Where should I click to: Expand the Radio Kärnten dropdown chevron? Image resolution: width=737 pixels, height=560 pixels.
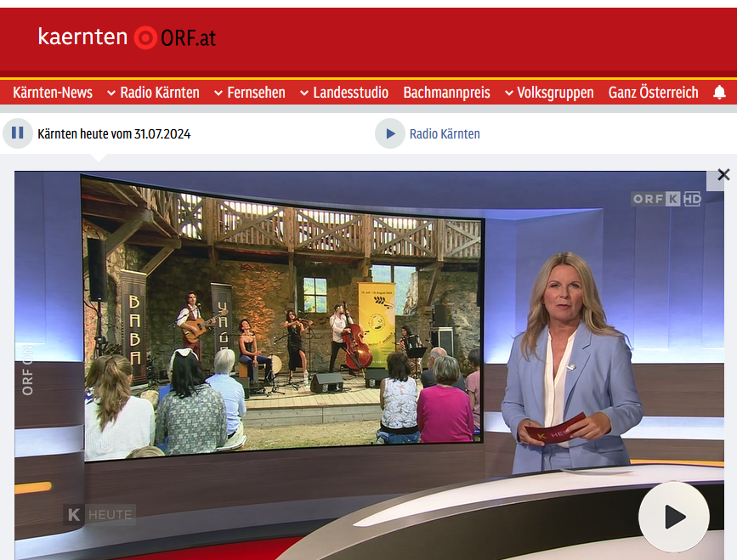(111, 93)
